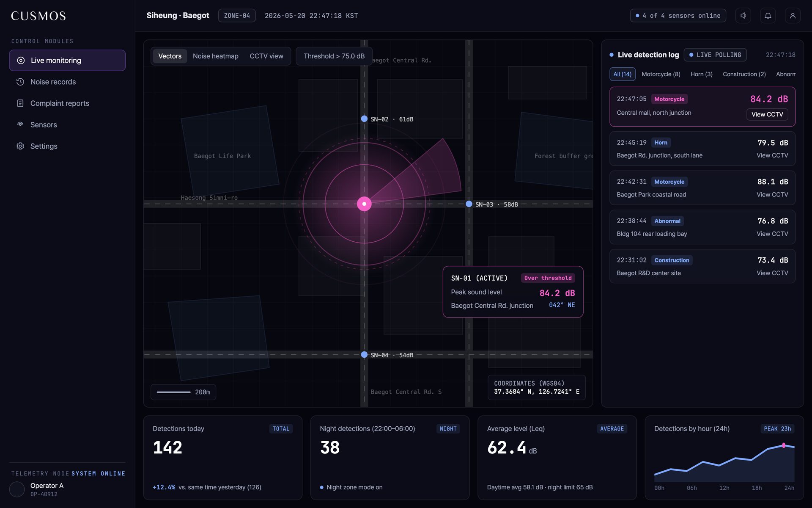Screen dimensions: 812x508
Task: Click the Live monitoring target icon
Action: [x=20, y=61]
